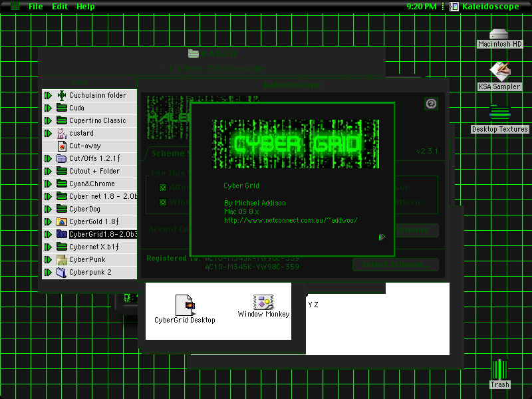Toggle the first checkbox under Use This Scheme

pos(163,188)
